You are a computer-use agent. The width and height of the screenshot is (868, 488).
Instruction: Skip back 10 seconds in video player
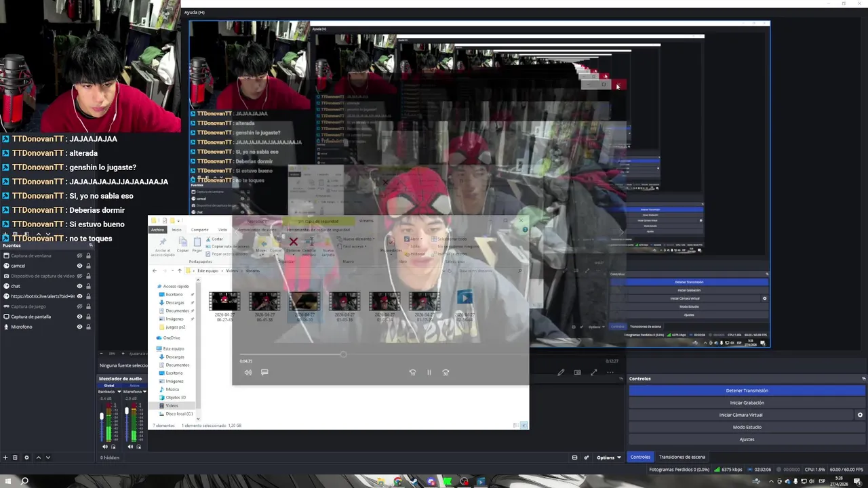tap(412, 372)
